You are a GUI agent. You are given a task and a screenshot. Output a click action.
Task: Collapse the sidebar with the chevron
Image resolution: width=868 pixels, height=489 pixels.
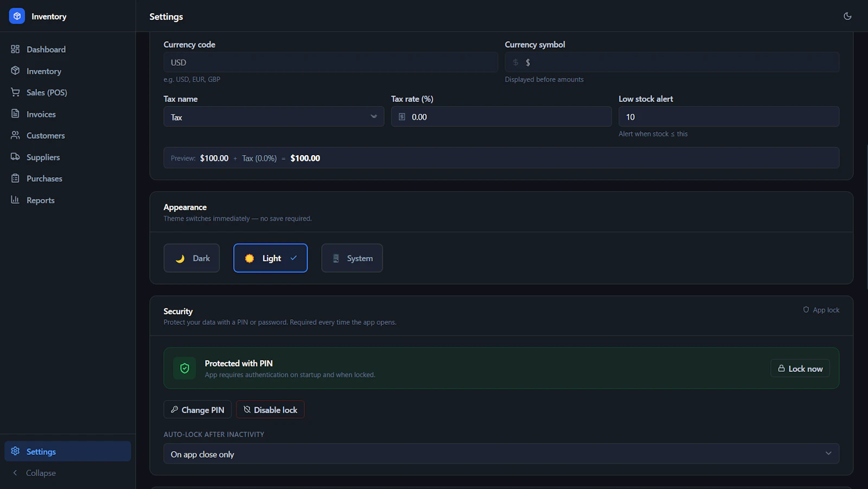click(x=15, y=473)
